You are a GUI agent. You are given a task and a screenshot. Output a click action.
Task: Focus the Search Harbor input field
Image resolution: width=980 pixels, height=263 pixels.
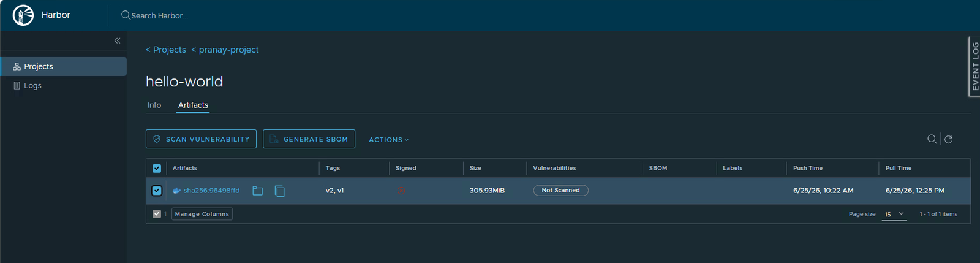click(159, 15)
